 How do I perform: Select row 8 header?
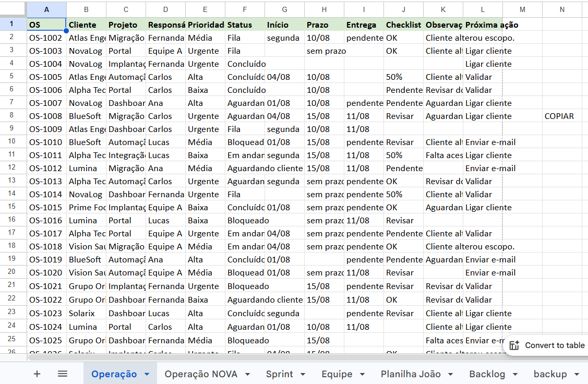pos(11,116)
